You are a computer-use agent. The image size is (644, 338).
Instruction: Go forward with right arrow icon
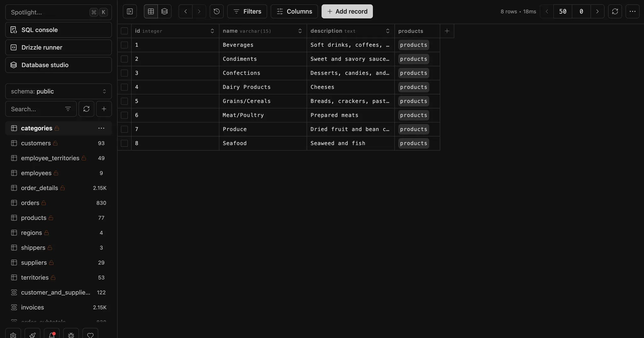[x=199, y=11]
